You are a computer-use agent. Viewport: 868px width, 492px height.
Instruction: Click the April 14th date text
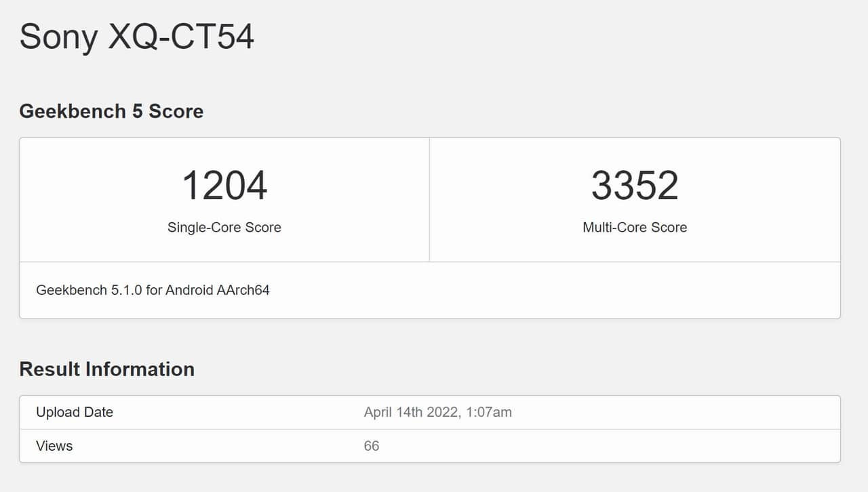pos(393,412)
